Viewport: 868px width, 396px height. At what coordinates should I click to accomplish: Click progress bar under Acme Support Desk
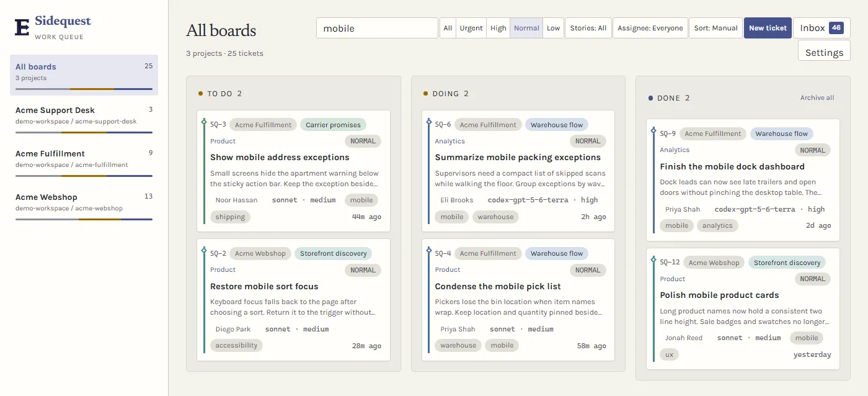tap(84, 132)
